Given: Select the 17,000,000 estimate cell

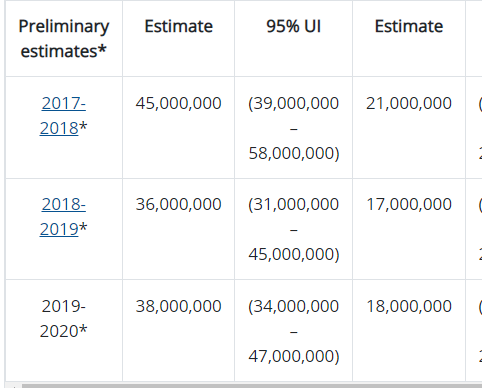Looking at the screenshot, I should tap(409, 204).
